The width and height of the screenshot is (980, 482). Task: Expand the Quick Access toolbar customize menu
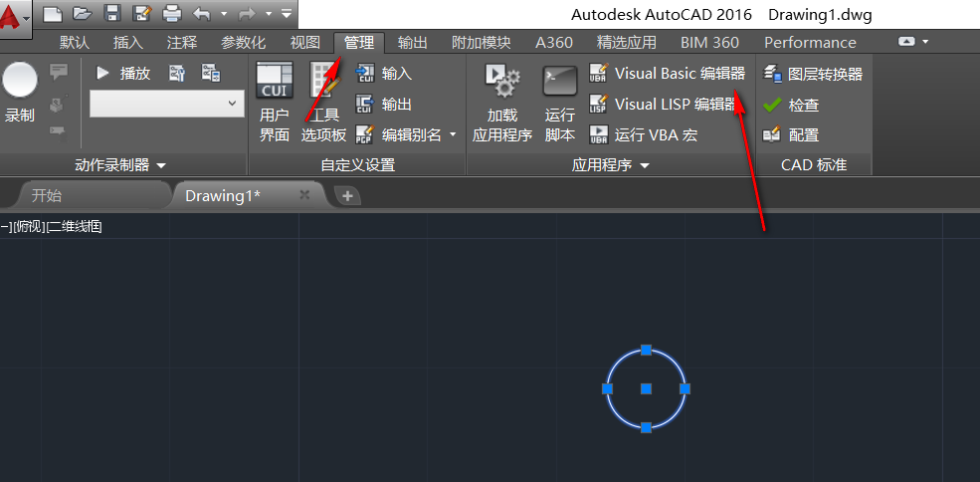(287, 13)
